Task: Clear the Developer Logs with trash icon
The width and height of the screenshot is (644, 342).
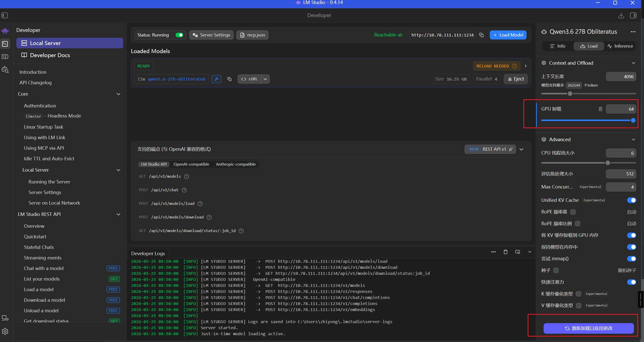Action: click(x=506, y=252)
